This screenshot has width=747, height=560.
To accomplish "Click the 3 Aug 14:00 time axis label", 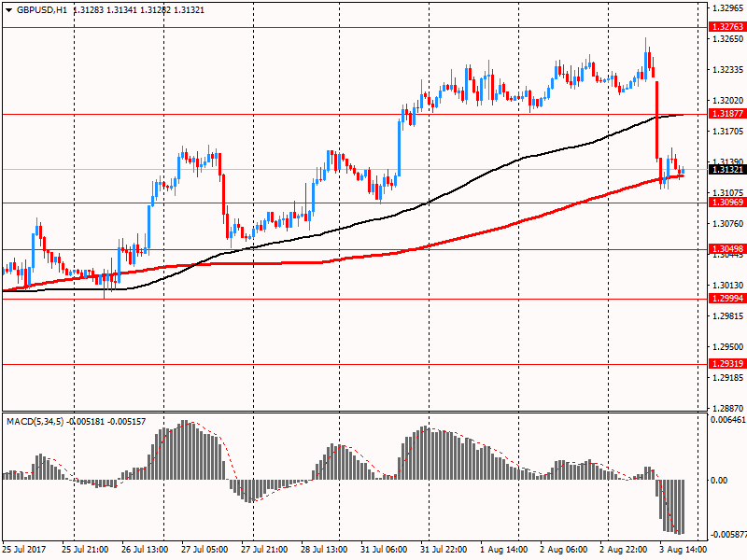I will [x=684, y=550].
